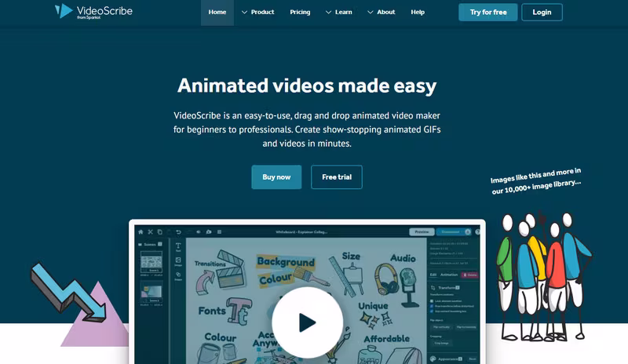
Task: Click the speaker audio icon in the app preview
Action: [x=199, y=232]
